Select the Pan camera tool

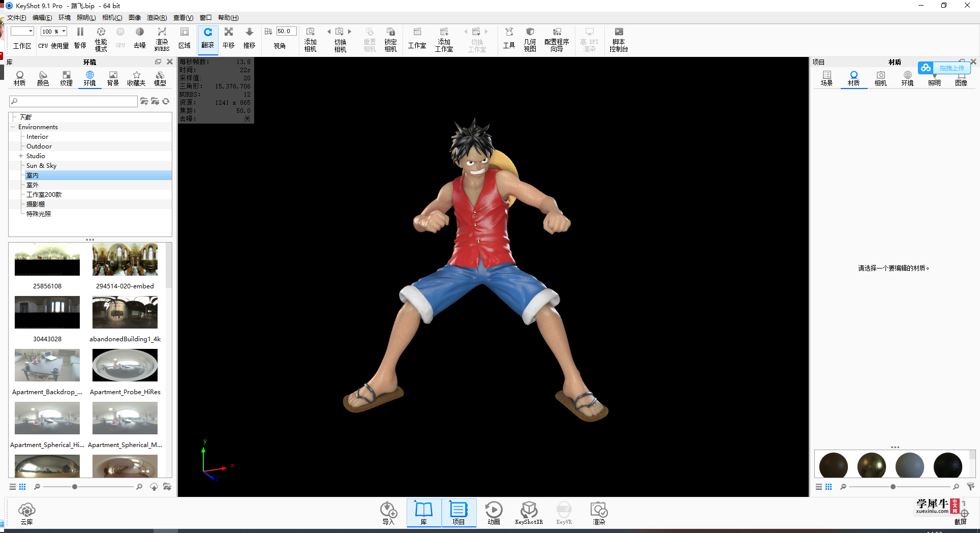tap(229, 39)
